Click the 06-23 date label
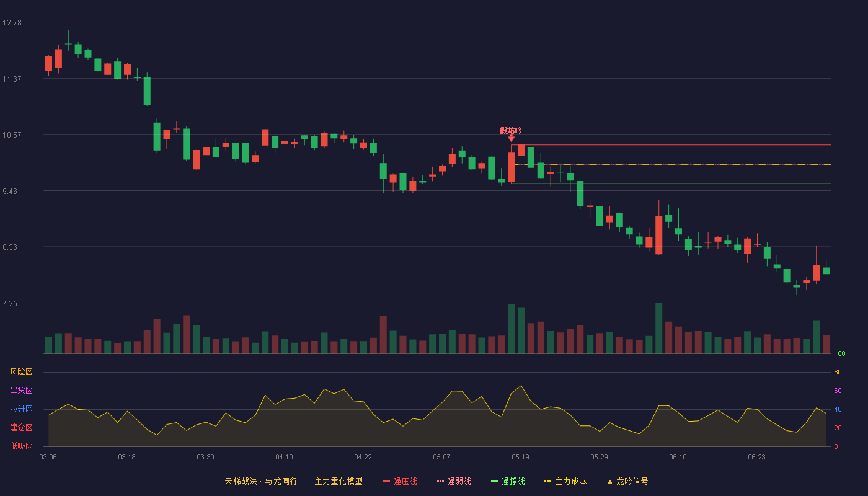868x496 pixels. [x=756, y=457]
